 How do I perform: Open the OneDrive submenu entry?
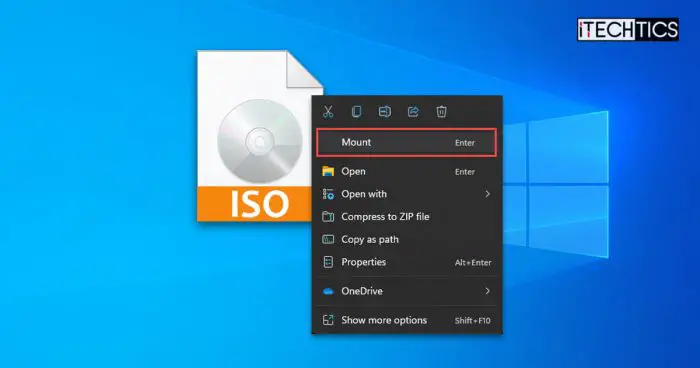coord(407,291)
